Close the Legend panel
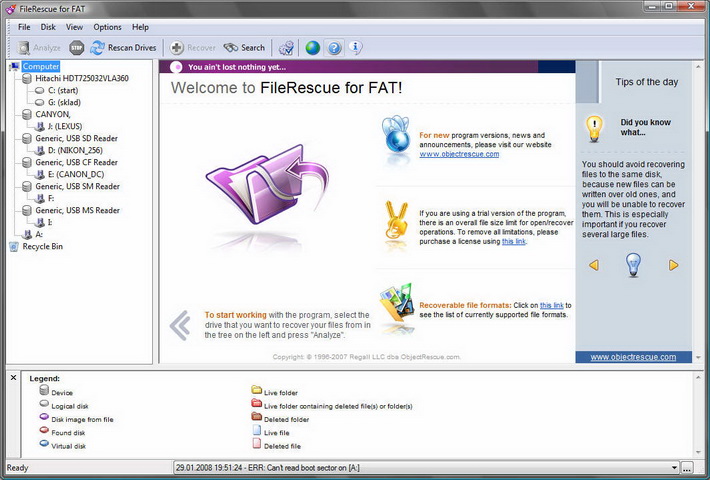The image size is (710, 480). click(13, 378)
